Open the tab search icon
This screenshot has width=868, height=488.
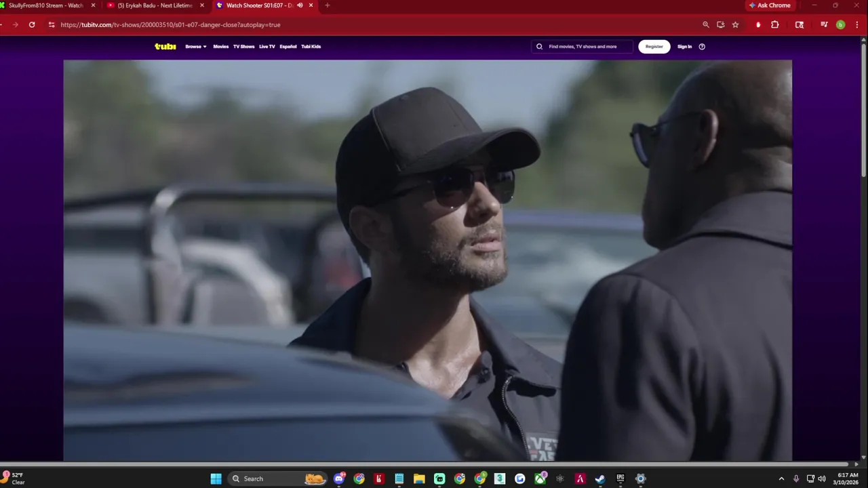click(800, 24)
